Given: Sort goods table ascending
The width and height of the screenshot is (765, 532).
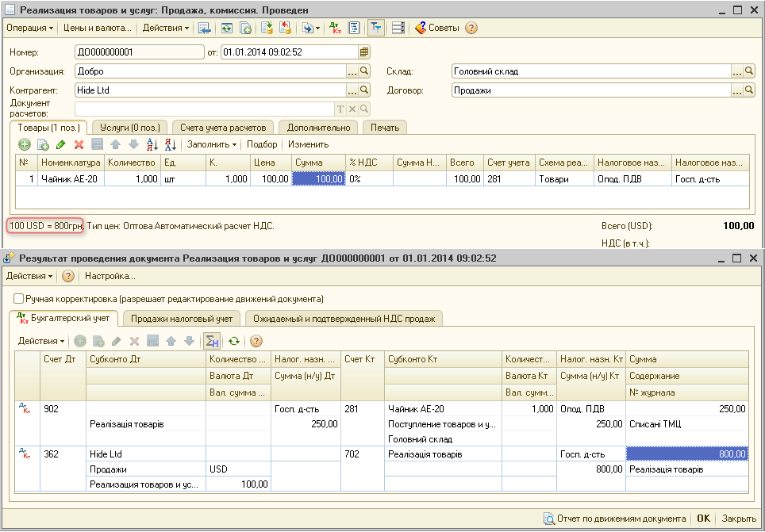Looking at the screenshot, I should tap(152, 144).
